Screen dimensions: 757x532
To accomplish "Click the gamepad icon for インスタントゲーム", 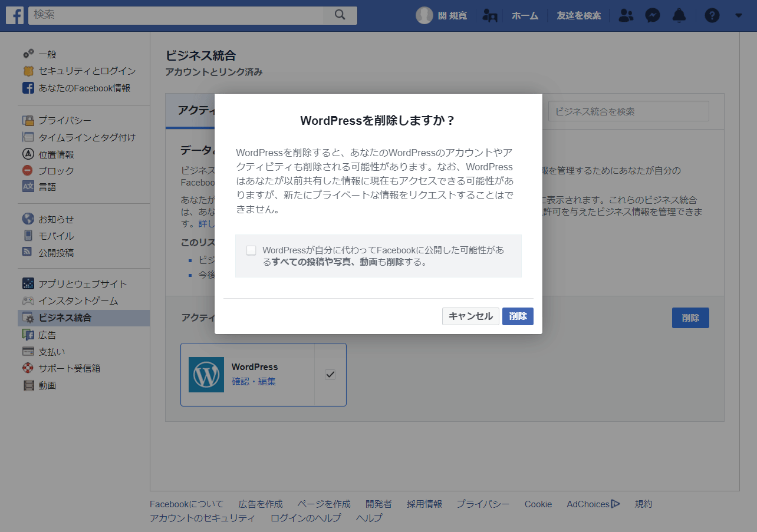I will 28,301.
